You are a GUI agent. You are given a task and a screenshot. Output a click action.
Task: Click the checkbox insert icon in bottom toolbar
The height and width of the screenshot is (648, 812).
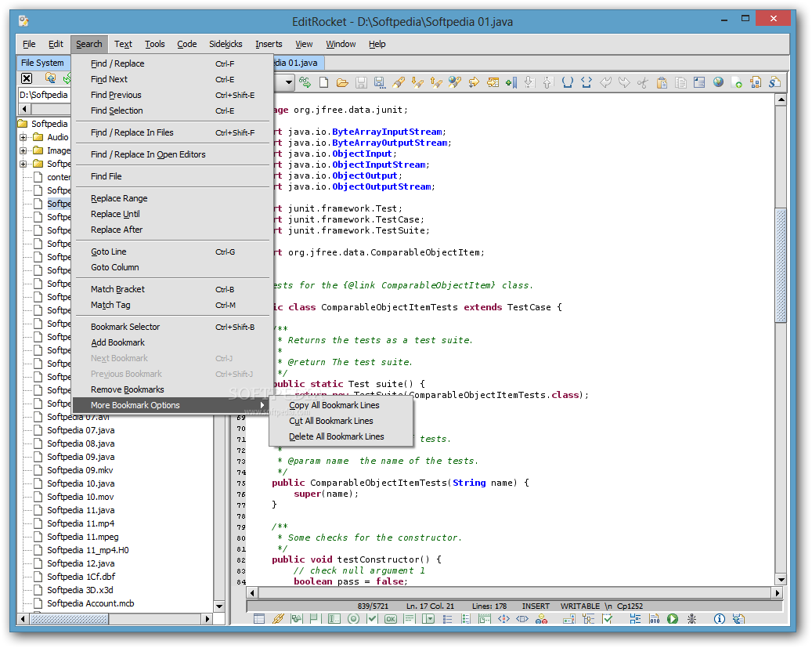[372, 618]
